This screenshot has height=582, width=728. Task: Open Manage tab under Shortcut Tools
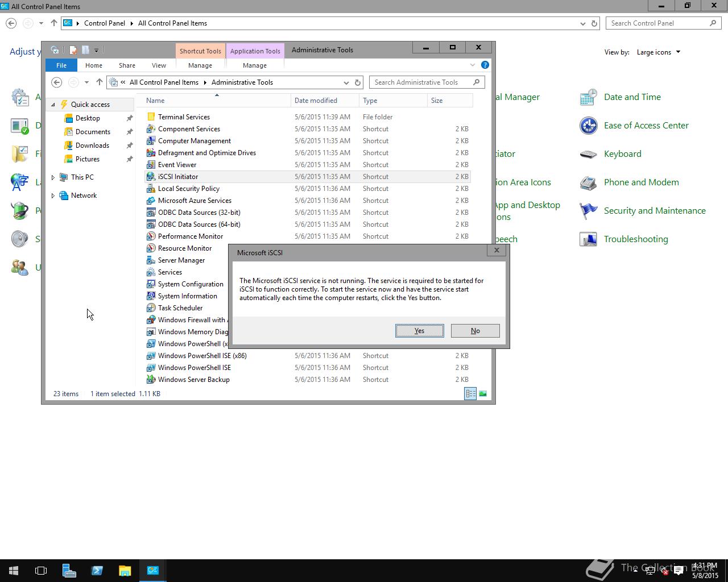pyautogui.click(x=200, y=65)
